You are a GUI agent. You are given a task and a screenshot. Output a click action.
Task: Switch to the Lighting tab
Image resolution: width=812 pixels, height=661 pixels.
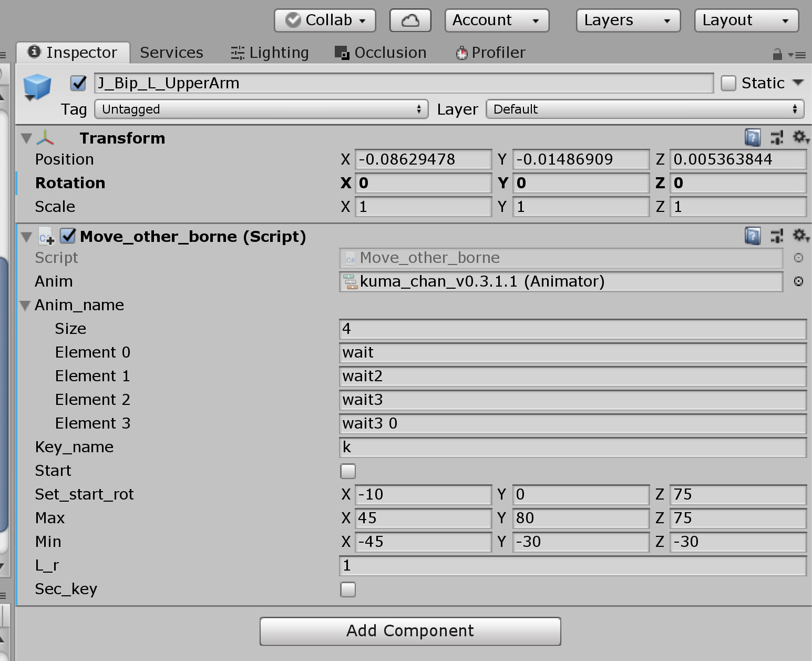(x=270, y=53)
